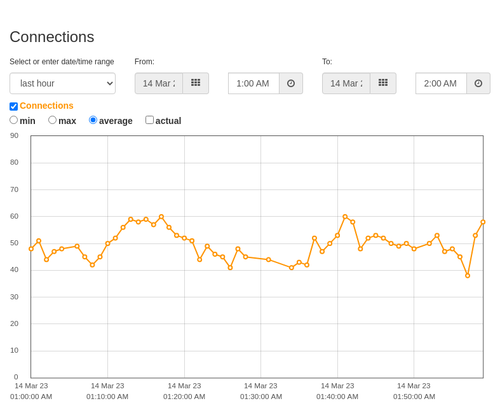Viewport: 500px width, 403px height.
Task: Click the lowest data point near 38
Action: 467,276
